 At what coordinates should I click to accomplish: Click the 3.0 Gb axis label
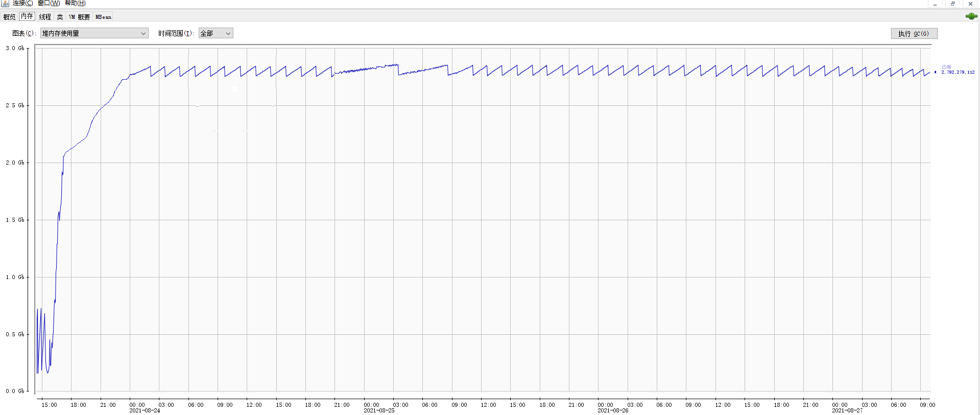15,48
